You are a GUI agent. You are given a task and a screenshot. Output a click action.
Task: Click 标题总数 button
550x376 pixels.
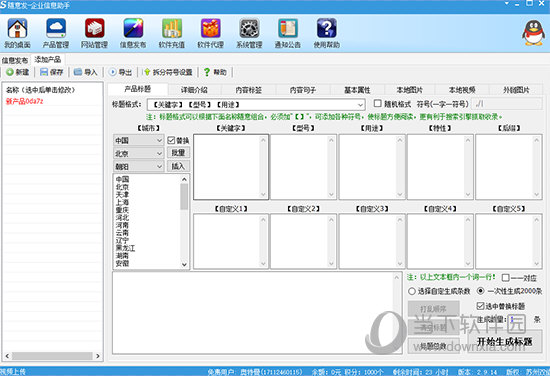[x=434, y=346]
